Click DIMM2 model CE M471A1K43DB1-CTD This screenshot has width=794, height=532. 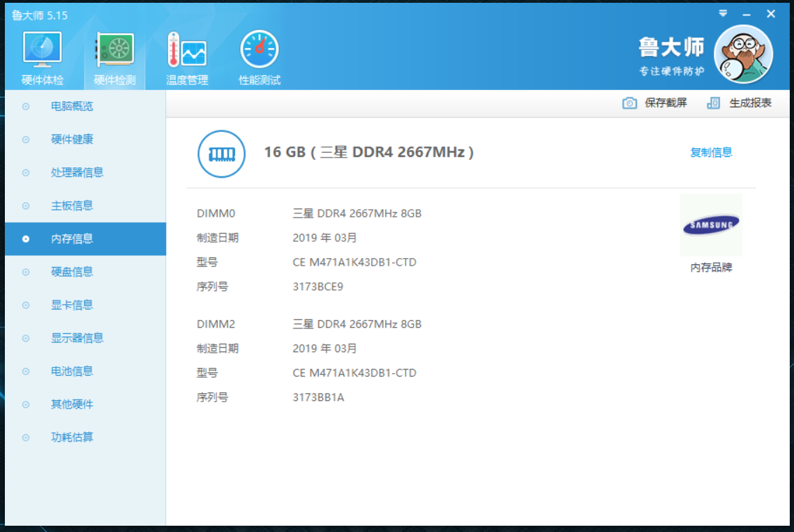pos(354,373)
